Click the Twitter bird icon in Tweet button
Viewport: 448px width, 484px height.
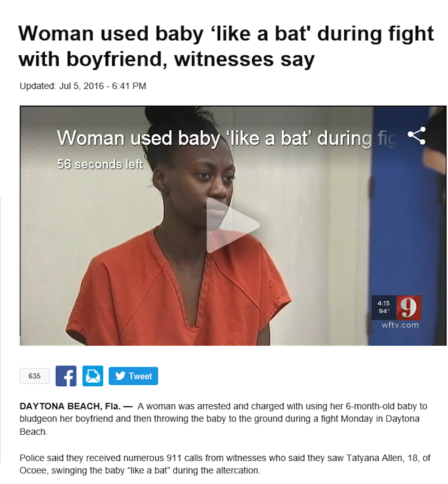120,376
